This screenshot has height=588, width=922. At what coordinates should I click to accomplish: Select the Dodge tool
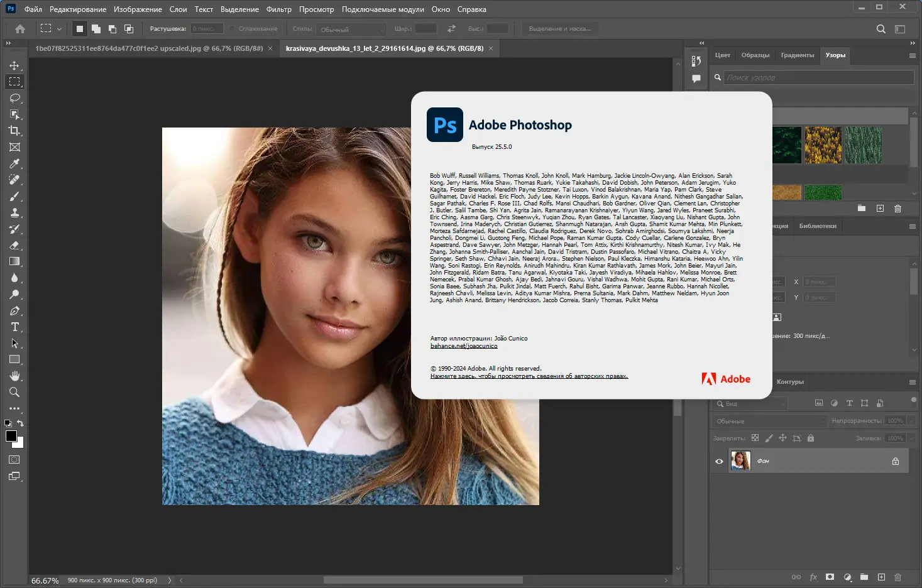pos(14,294)
